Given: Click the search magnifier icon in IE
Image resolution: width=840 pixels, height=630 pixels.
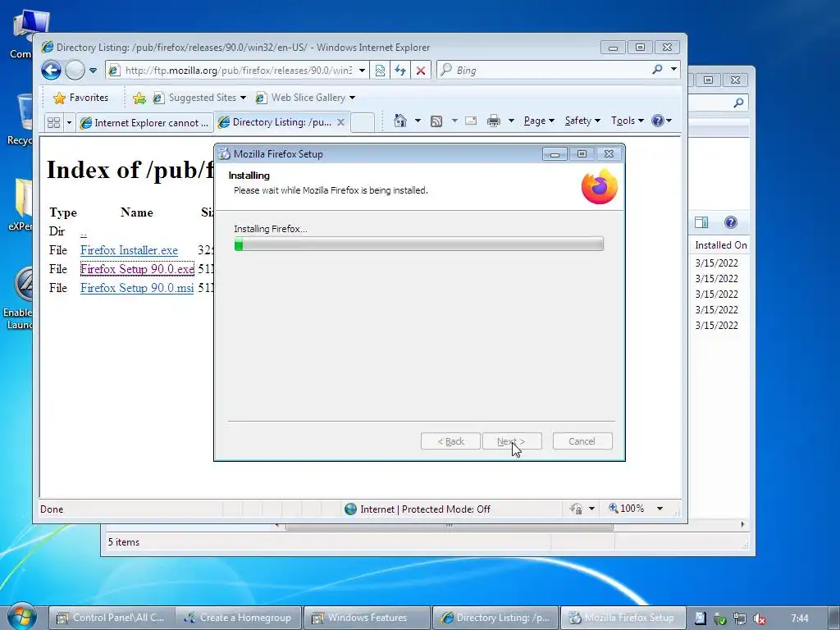Looking at the screenshot, I should [657, 70].
